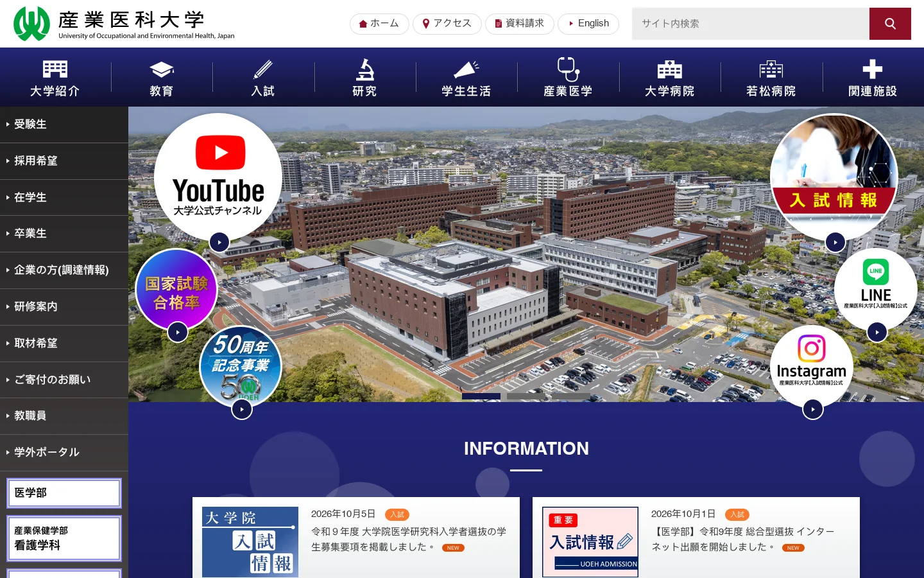924x578 pixels.
Task: Read the 総合型選抜 インターネット出願 news item
Action: tap(743, 539)
